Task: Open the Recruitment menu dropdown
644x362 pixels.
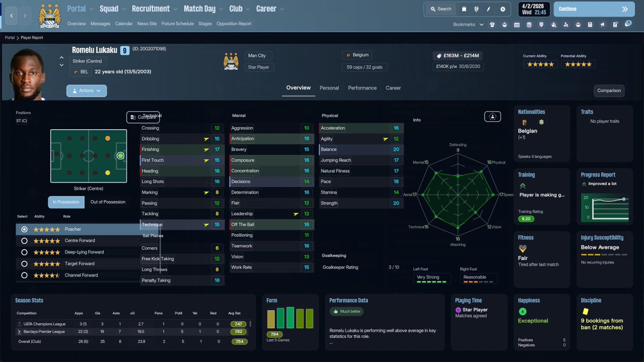Action: point(155,9)
